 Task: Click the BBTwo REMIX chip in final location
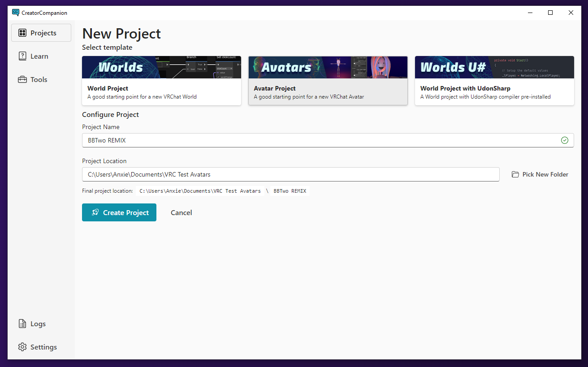tap(290, 190)
